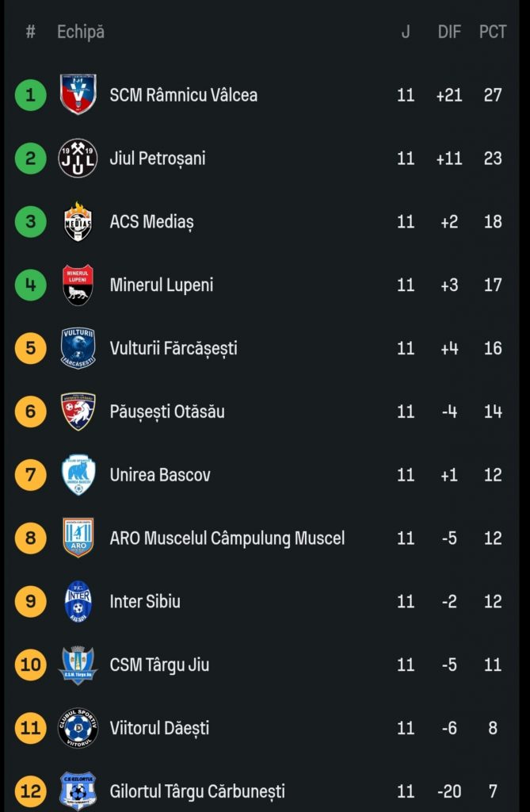This screenshot has width=530, height=812.
Task: Click the J matches played header
Action: click(406, 32)
